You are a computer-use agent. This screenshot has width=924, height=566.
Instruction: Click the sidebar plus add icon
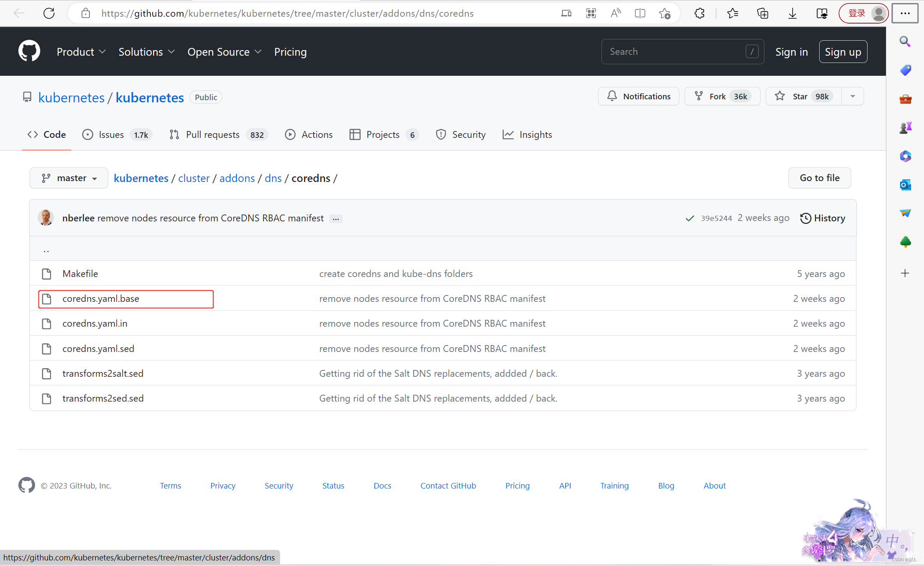point(905,273)
